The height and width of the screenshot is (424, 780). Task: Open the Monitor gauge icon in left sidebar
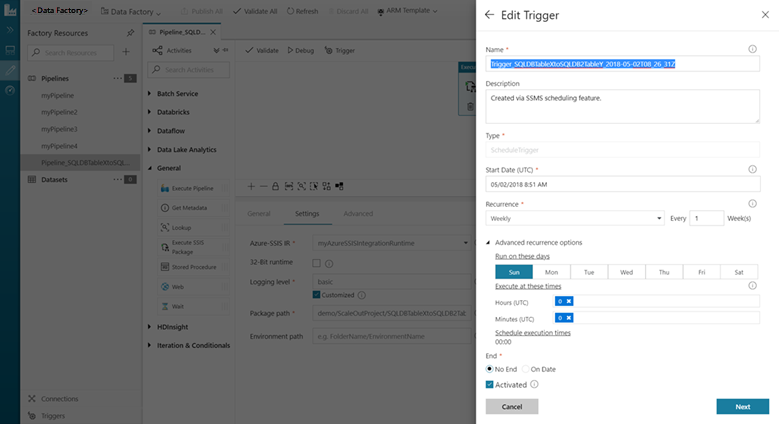click(10, 90)
